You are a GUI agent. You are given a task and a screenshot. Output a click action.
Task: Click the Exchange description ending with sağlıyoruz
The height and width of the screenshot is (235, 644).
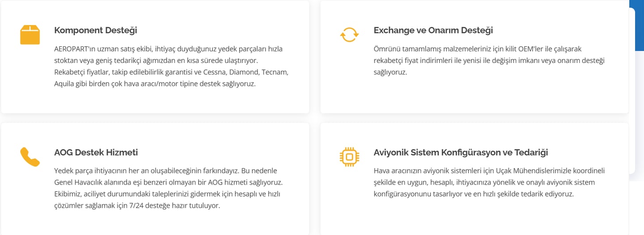(x=390, y=72)
